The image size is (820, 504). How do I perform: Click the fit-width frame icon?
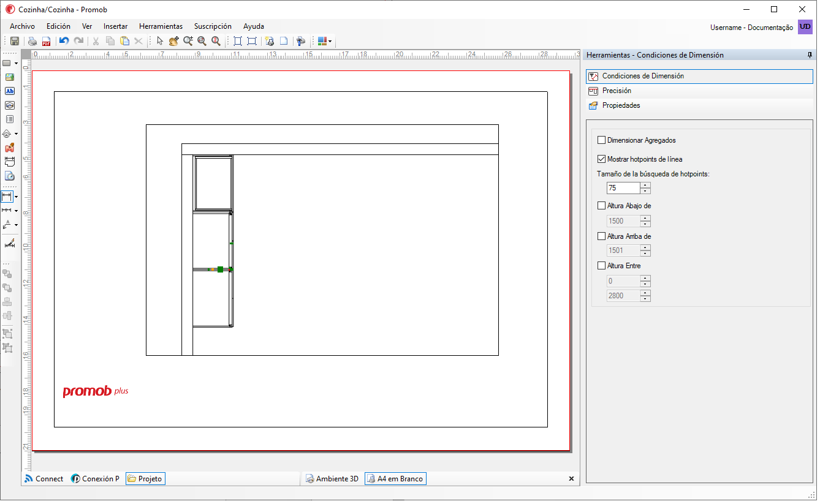point(251,41)
